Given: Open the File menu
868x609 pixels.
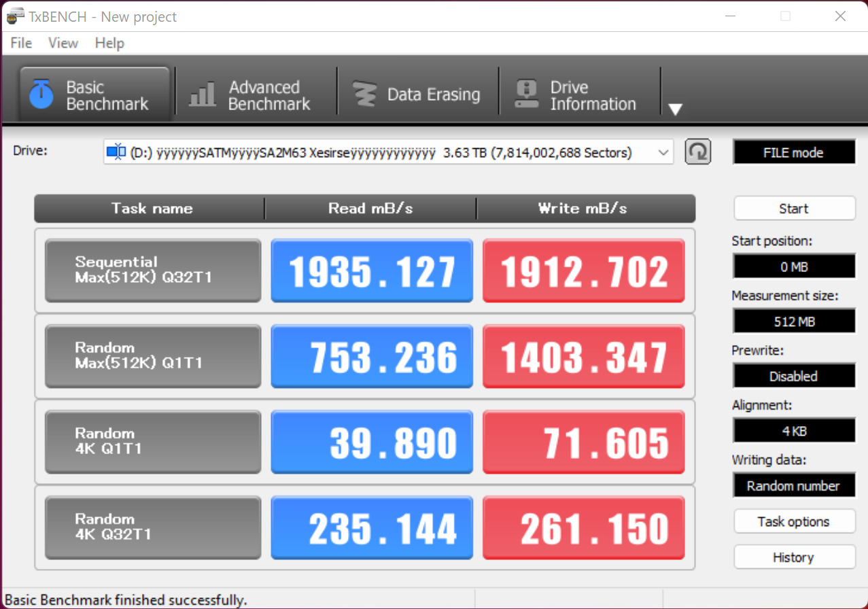Looking at the screenshot, I should pos(21,43).
